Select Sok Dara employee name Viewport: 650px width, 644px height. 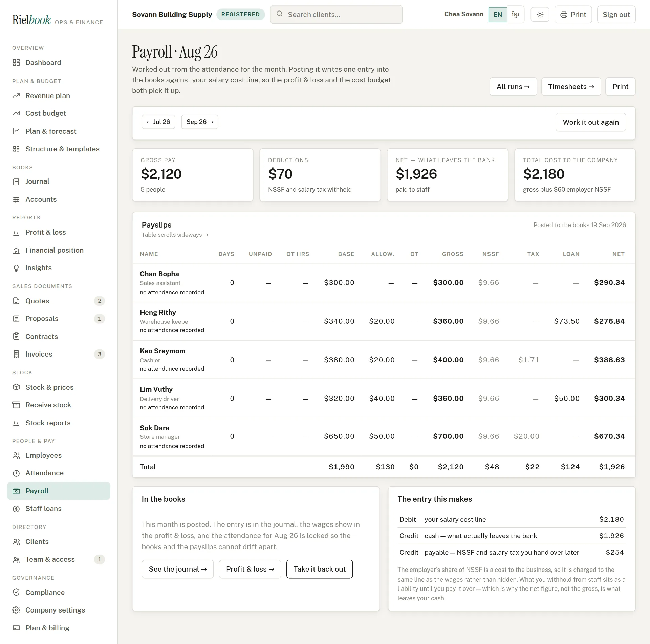pos(154,428)
